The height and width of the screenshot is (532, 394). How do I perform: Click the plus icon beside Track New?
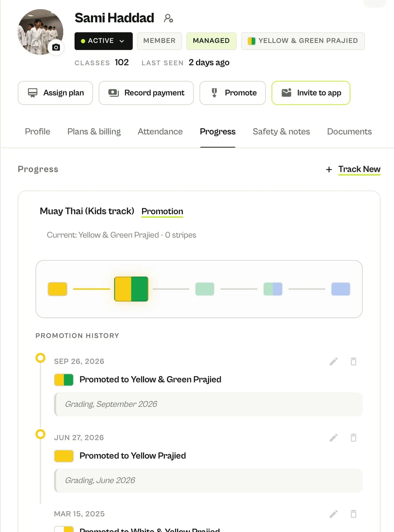pos(329,170)
